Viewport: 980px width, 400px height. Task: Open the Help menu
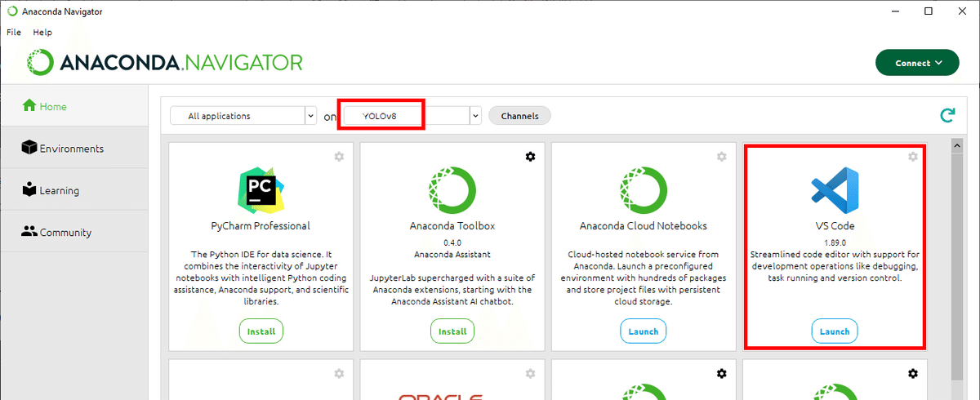[x=42, y=33]
